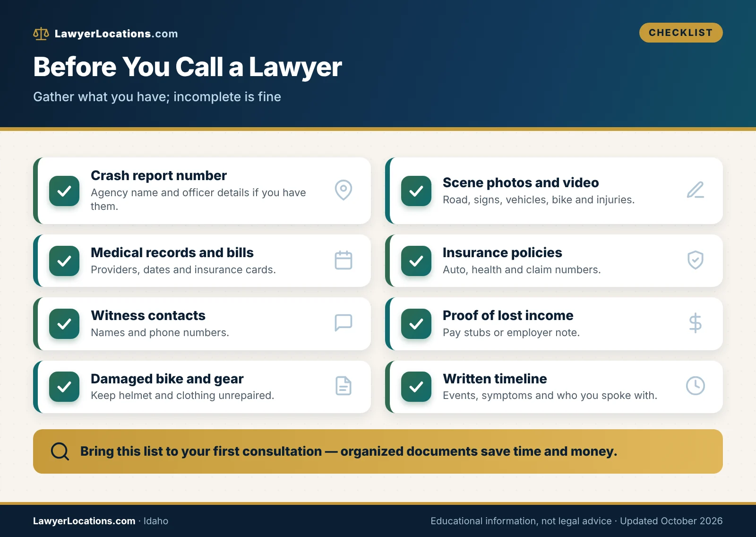This screenshot has width=756, height=537.
Task: Click the 'Idaho' label in the footer
Action: pos(156,521)
